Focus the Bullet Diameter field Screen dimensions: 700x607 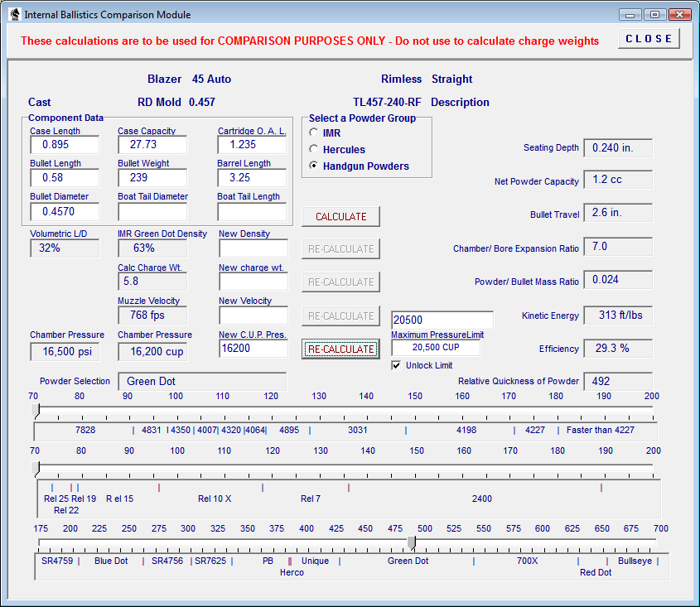tap(65, 211)
